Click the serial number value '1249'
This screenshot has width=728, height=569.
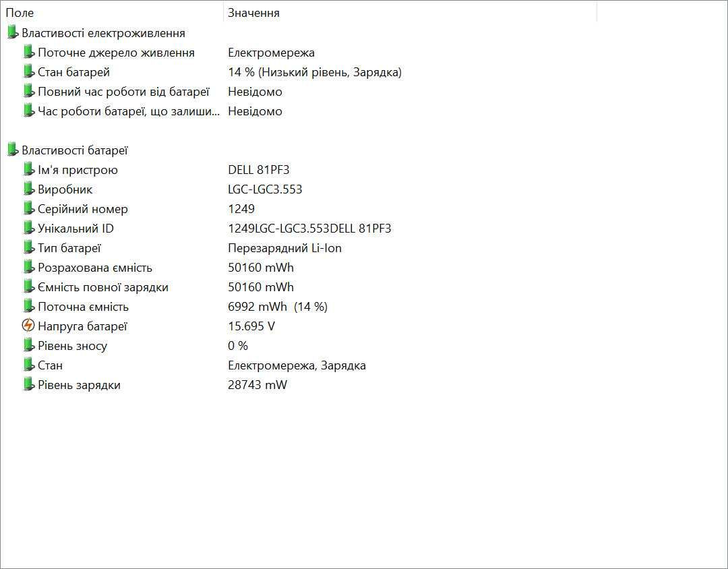241,208
